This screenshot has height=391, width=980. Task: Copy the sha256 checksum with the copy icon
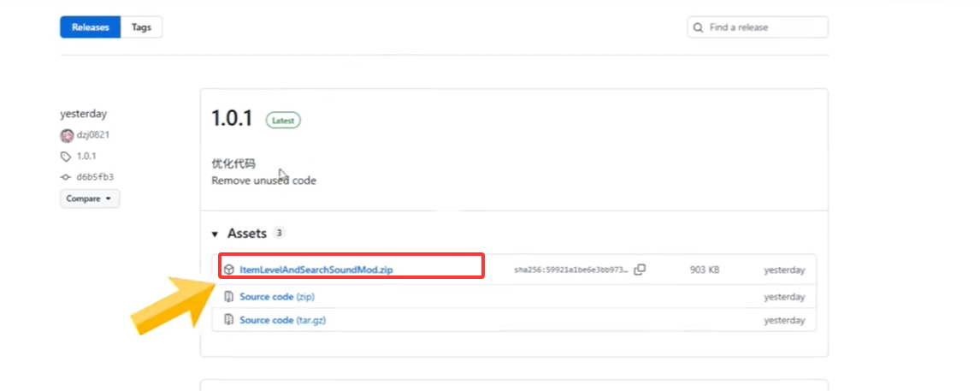tap(640, 270)
